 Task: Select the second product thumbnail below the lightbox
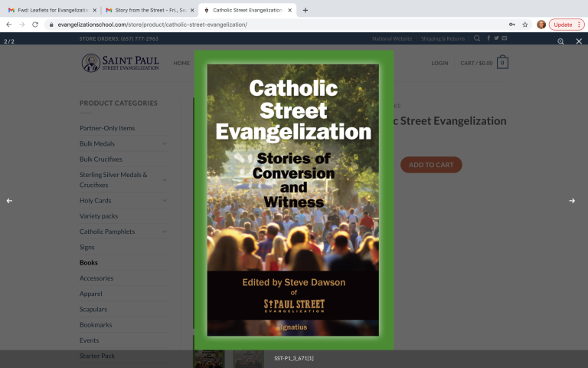(x=249, y=359)
